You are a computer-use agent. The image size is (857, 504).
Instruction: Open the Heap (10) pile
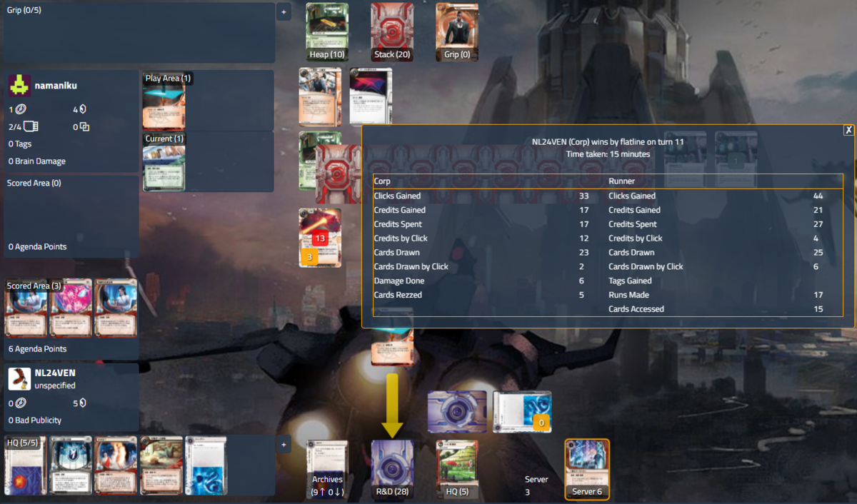pyautogui.click(x=327, y=32)
